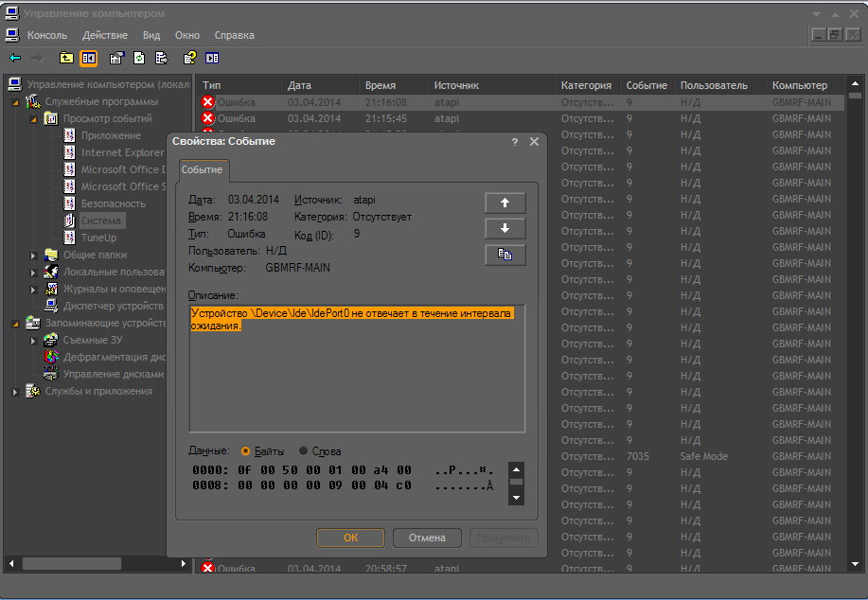Show next event with down arrow button
Viewport: 868px width, 600px height.
coord(505,228)
